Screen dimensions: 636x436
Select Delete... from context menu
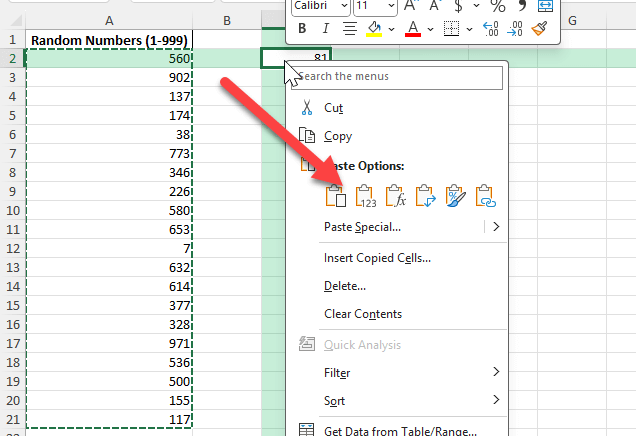click(345, 286)
